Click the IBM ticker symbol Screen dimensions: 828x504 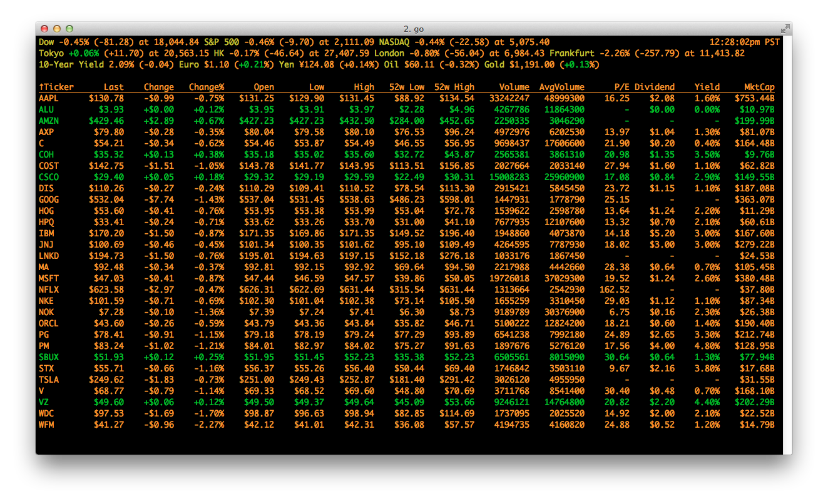point(46,233)
